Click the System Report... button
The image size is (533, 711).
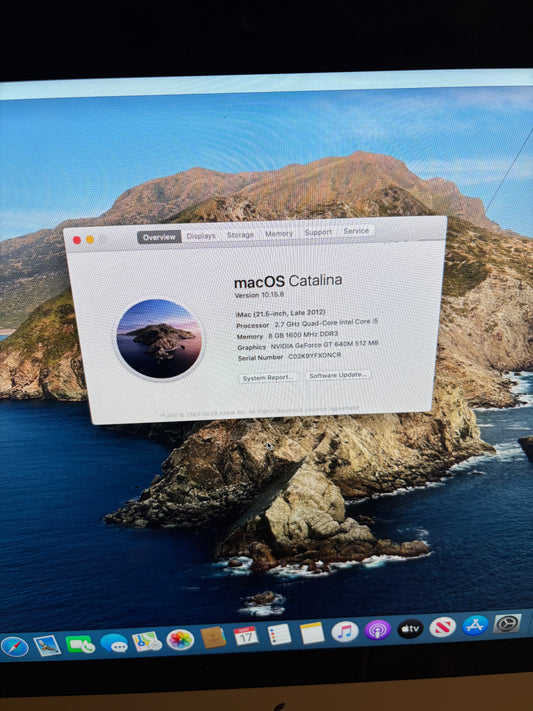pyautogui.click(x=268, y=378)
